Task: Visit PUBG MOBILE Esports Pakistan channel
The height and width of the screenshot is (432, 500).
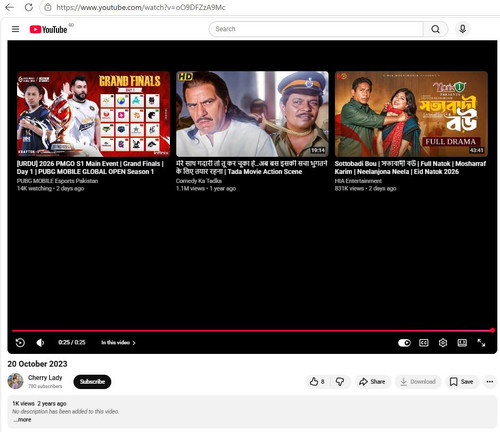Action: click(57, 181)
